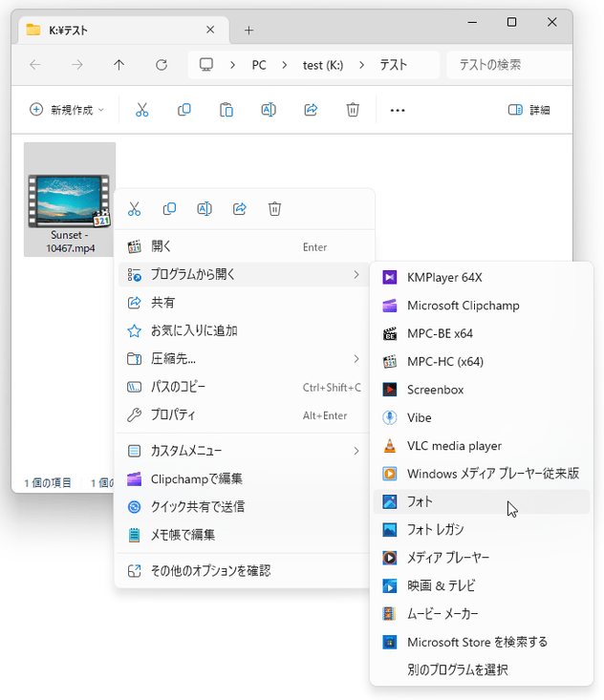
Task: Refresh the folder view
Action: [x=162, y=65]
